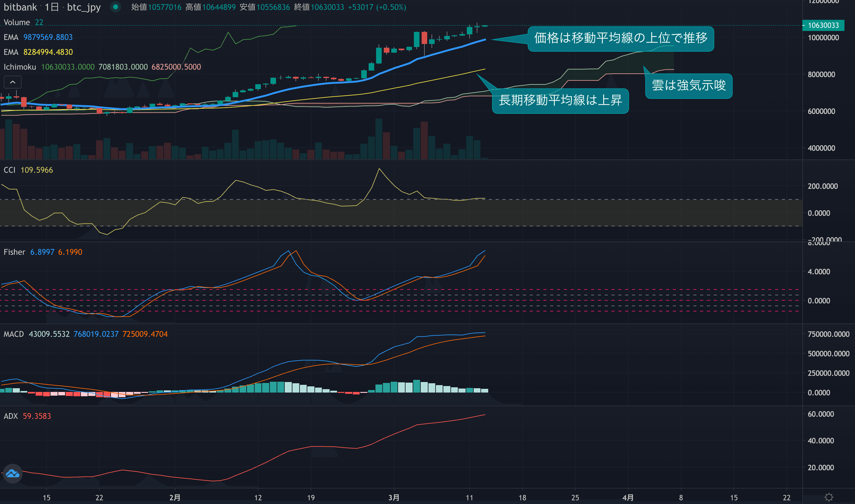Viewport: 855px width, 504px height.
Task: Collapse the indicator legend with chevron button
Action: (x=13, y=82)
